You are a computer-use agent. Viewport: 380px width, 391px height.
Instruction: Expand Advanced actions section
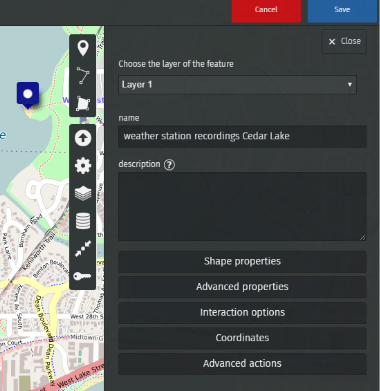click(x=242, y=363)
